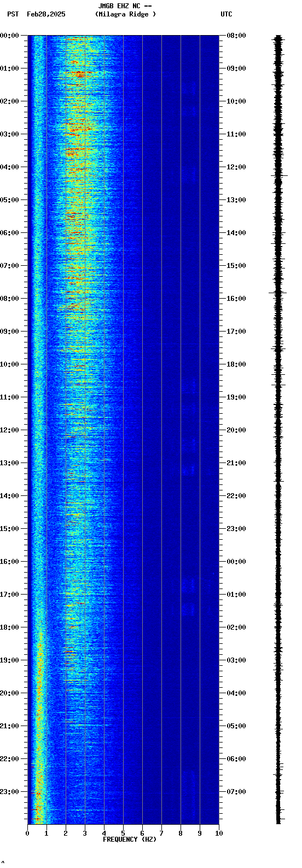The image size is (302, 868).
Task: Click the 2 Hz frequency tick label
Action: 66,833
